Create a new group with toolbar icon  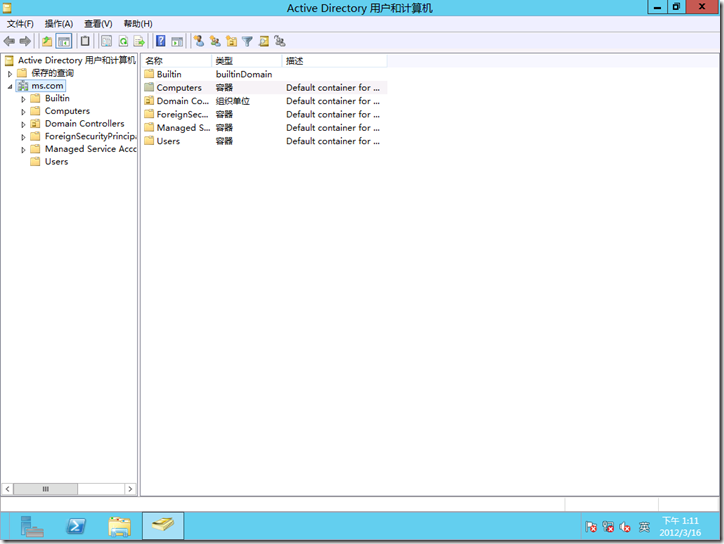coord(215,42)
